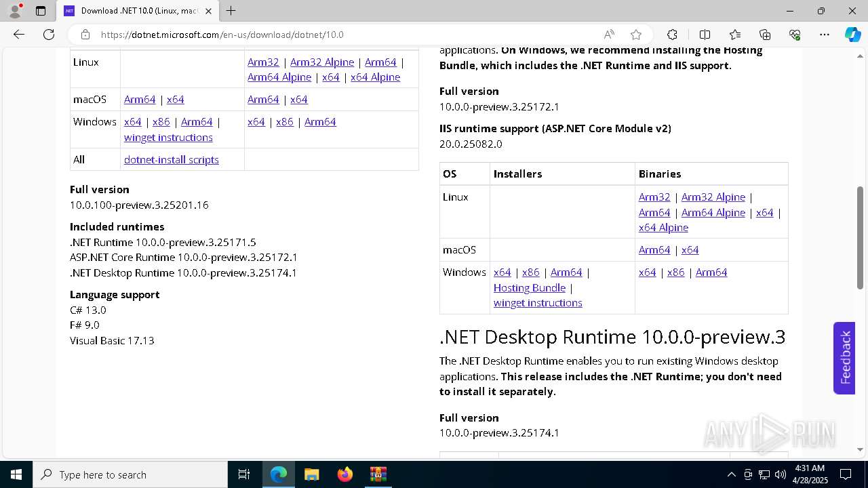
Task: Close the Download .NET 10.0 tab
Action: 208,11
